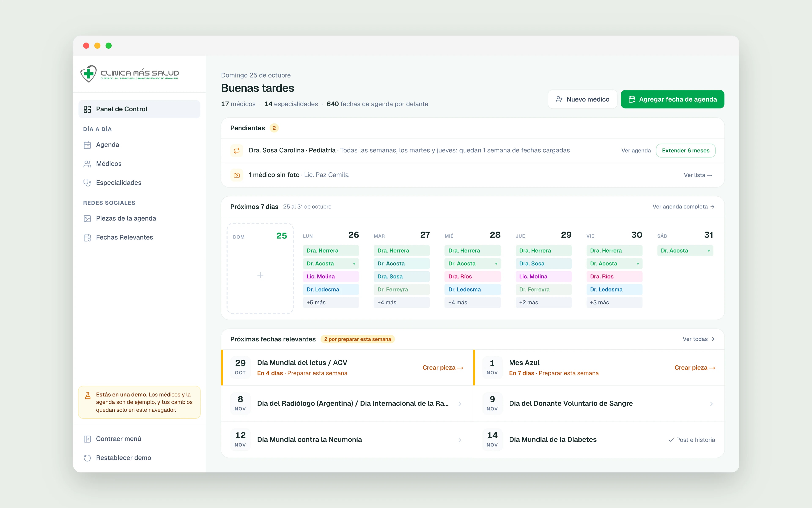Click the Piezas de la agenda image icon
The height and width of the screenshot is (508, 812).
tap(87, 219)
